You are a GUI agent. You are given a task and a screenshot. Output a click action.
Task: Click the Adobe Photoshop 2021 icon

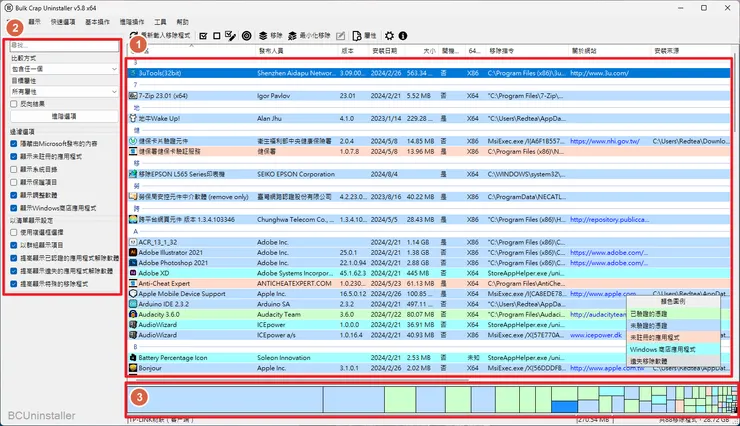(133, 263)
